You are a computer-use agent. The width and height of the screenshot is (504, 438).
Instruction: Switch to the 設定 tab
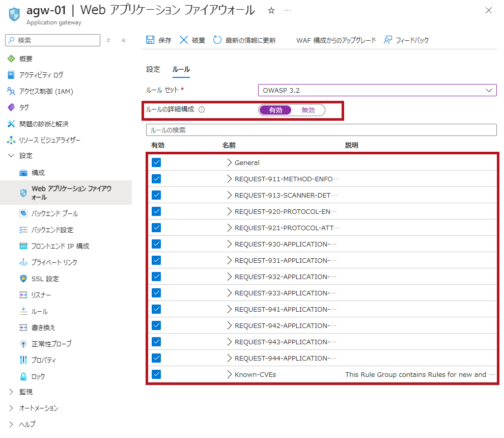[153, 69]
